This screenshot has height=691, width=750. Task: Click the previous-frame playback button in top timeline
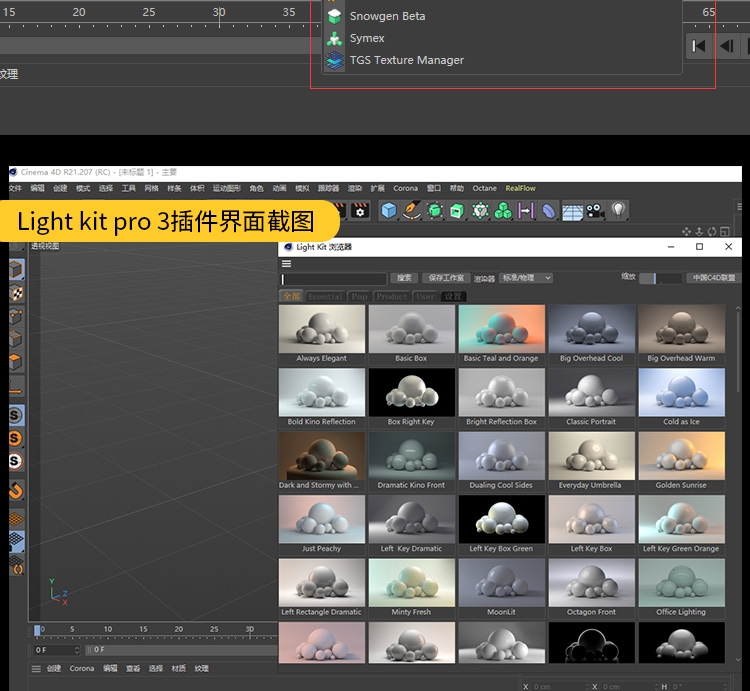[x=727, y=46]
